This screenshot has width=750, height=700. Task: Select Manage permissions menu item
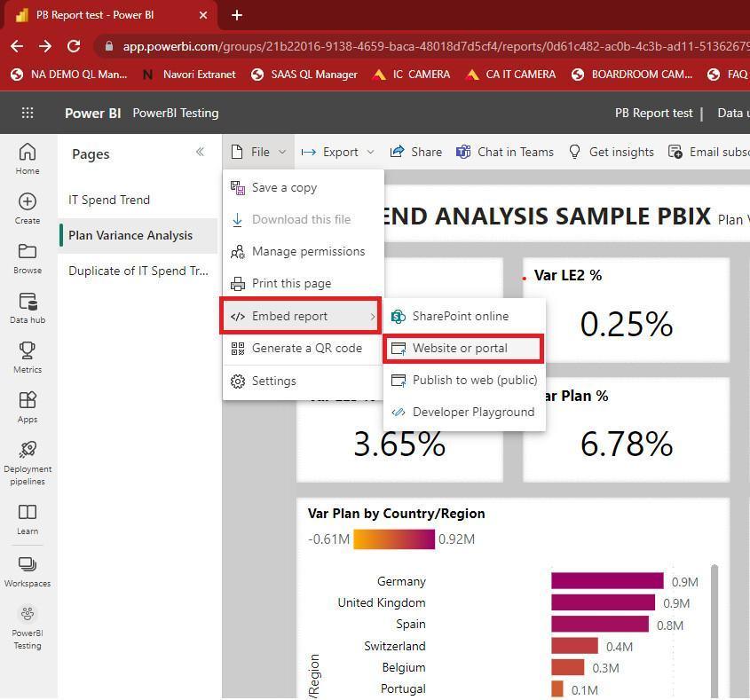tap(304, 251)
